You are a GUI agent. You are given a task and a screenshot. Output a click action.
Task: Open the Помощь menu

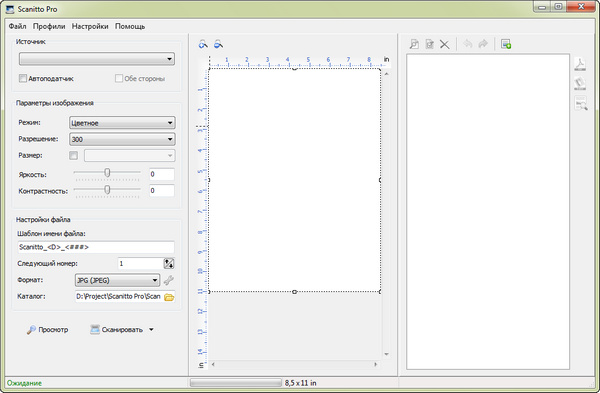click(x=130, y=26)
